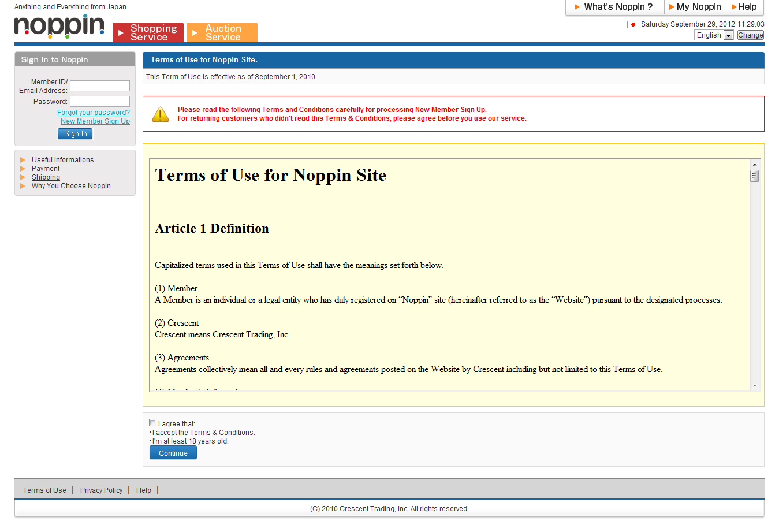Click the terms box scroll-up arrow
Image resolution: width=779 pixels, height=532 pixels.
(x=754, y=165)
